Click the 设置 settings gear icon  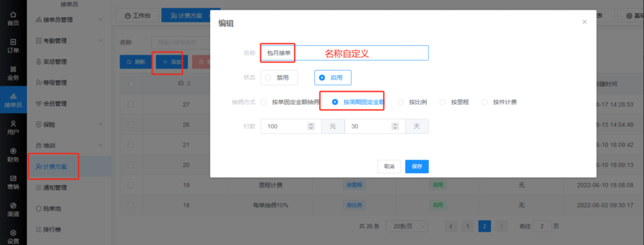[13, 233]
